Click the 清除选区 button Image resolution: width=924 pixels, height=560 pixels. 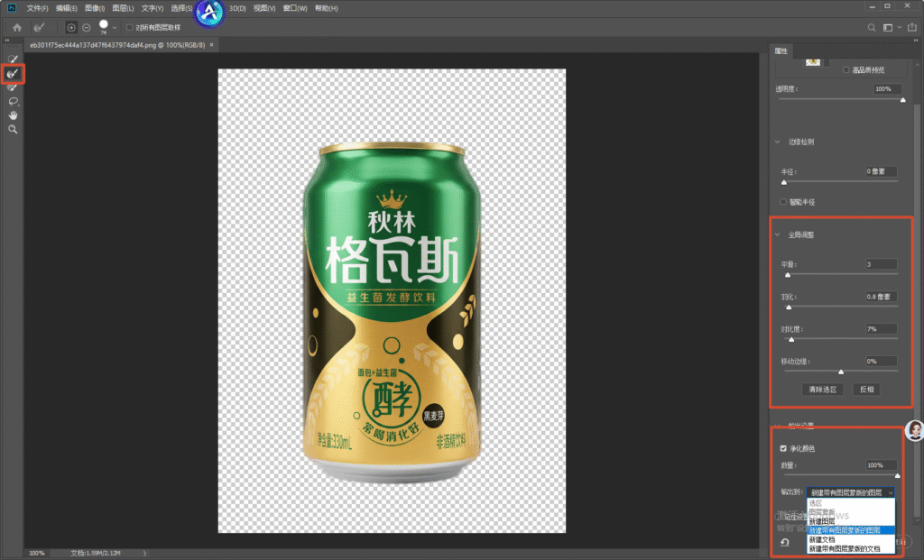point(823,390)
